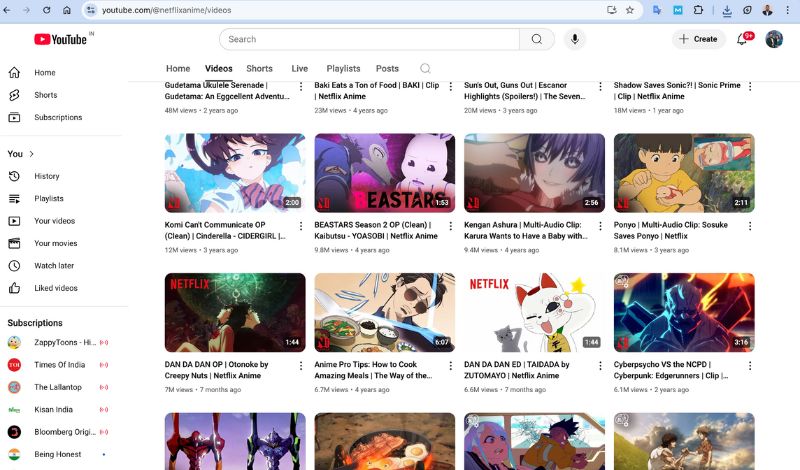Screen dimensions: 800x470
Task: Click the browser address bar URL
Action: coord(166,10)
